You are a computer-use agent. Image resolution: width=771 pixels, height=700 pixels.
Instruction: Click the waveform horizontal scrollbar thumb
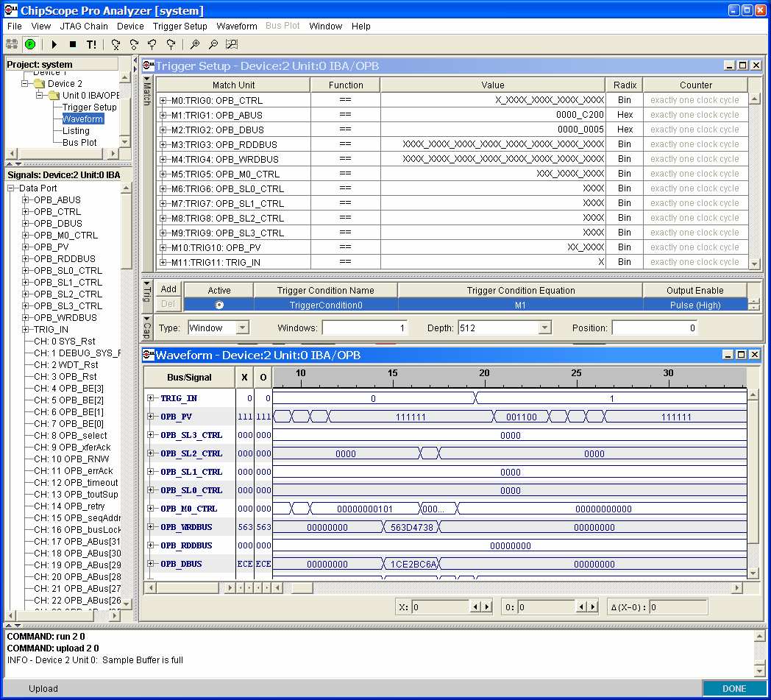click(x=302, y=587)
